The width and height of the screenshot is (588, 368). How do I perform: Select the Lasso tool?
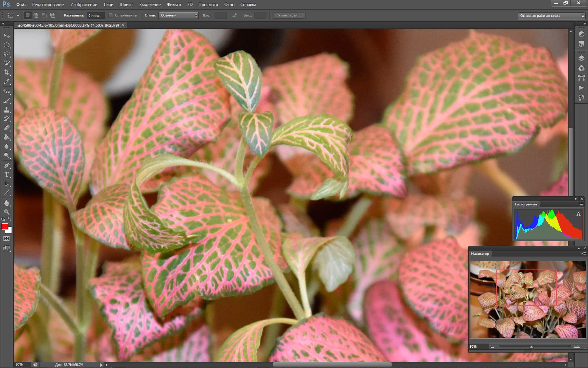click(7, 54)
